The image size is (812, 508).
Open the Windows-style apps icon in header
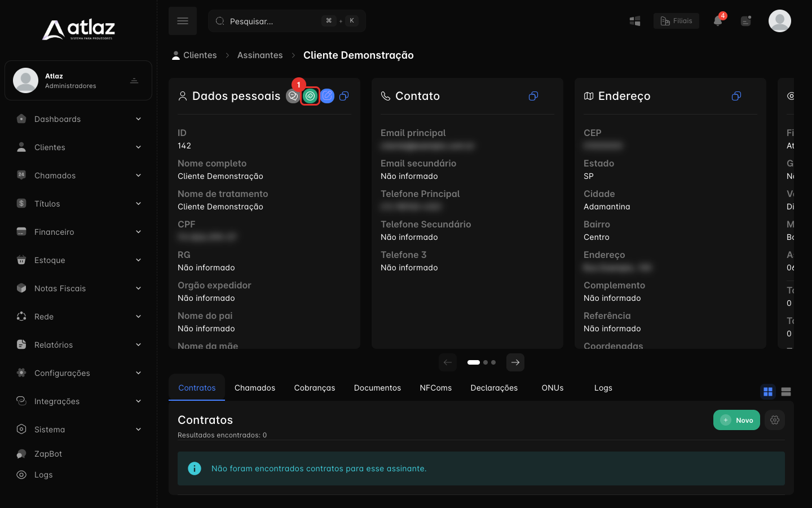click(635, 21)
